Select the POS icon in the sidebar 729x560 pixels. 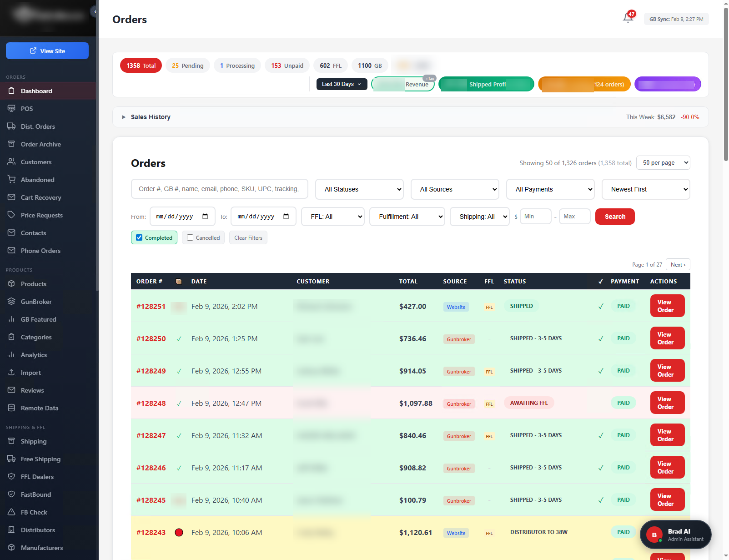point(25,108)
